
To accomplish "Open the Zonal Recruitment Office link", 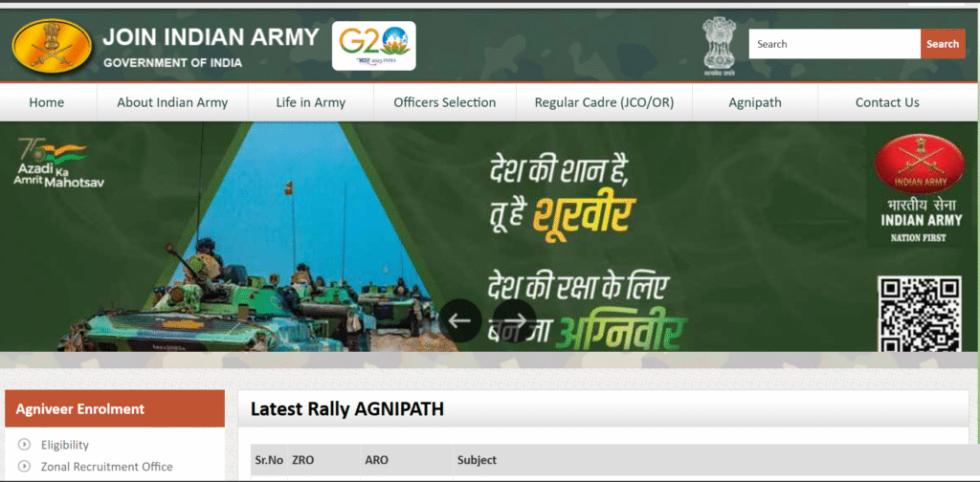I will coord(106,467).
